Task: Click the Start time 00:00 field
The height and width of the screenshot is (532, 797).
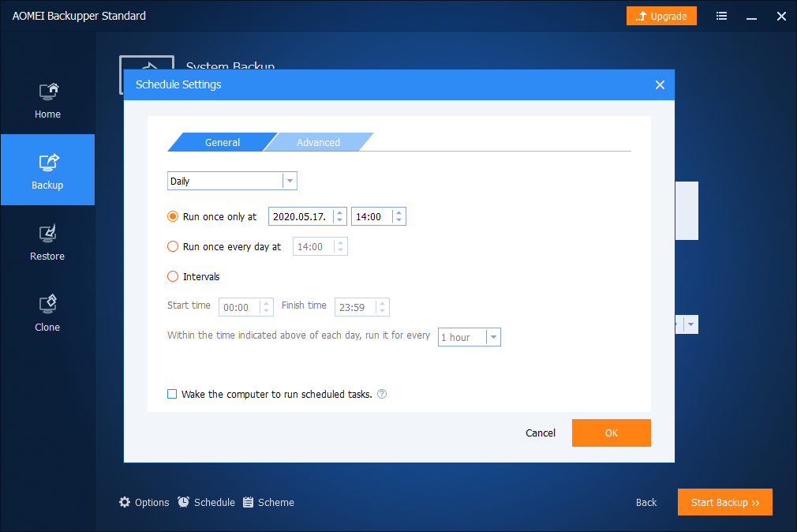Action: coord(246,307)
